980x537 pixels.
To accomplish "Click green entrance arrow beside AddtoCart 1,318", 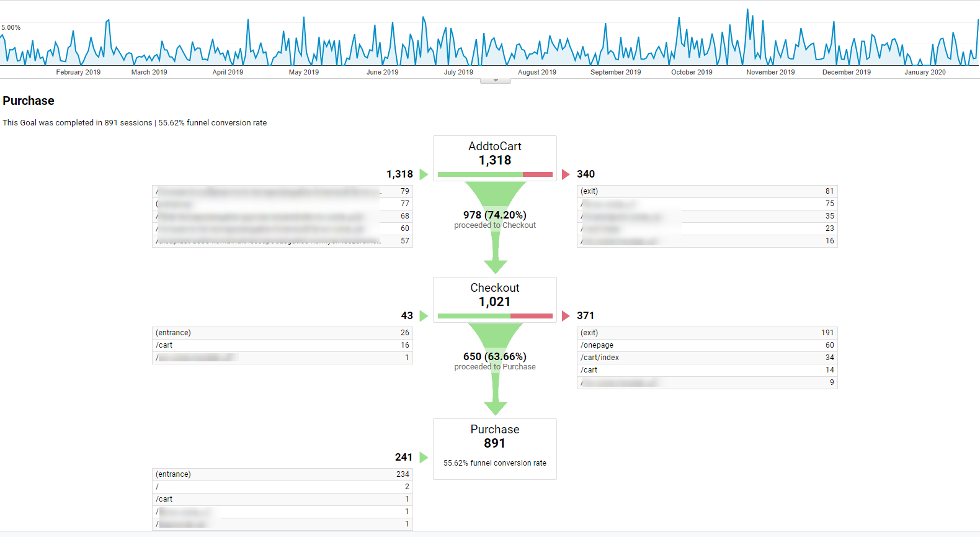I will [424, 174].
